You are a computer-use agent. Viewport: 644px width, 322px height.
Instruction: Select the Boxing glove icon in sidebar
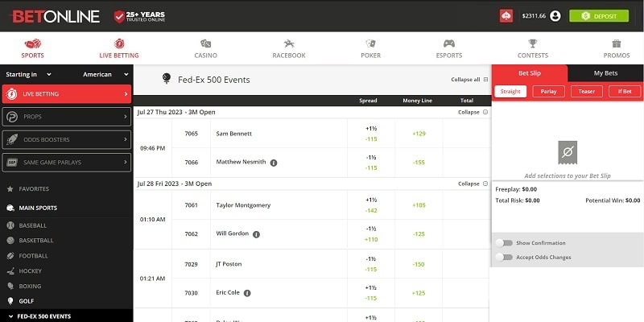click(10, 287)
